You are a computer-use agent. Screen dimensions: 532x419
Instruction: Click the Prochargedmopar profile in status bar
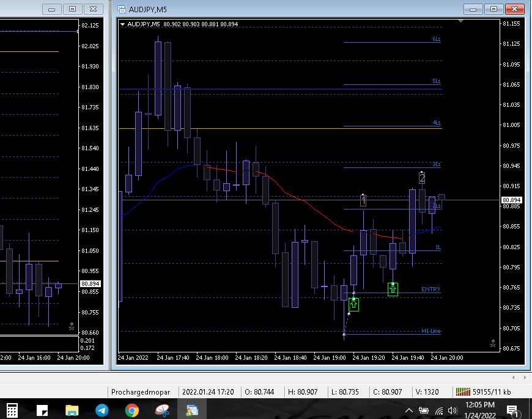point(141,392)
